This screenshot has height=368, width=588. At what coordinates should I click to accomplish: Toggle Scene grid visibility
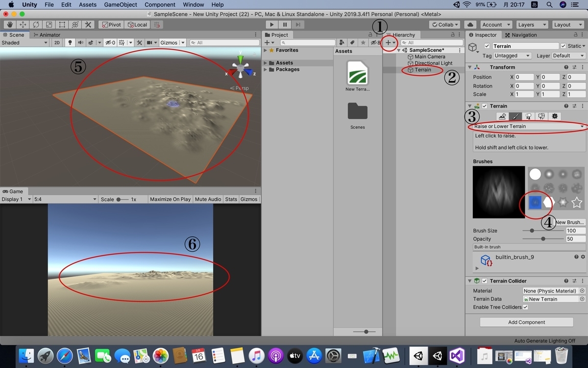[x=123, y=43]
